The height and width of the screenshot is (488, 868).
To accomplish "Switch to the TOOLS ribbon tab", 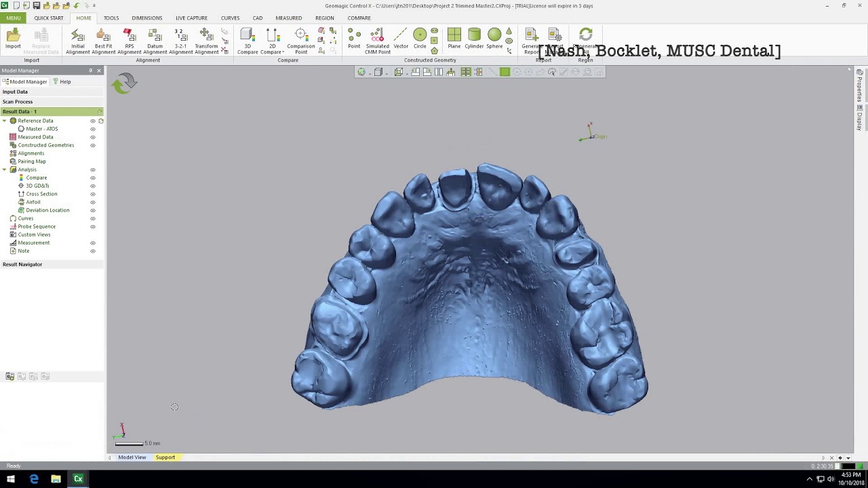I will click(x=111, y=18).
